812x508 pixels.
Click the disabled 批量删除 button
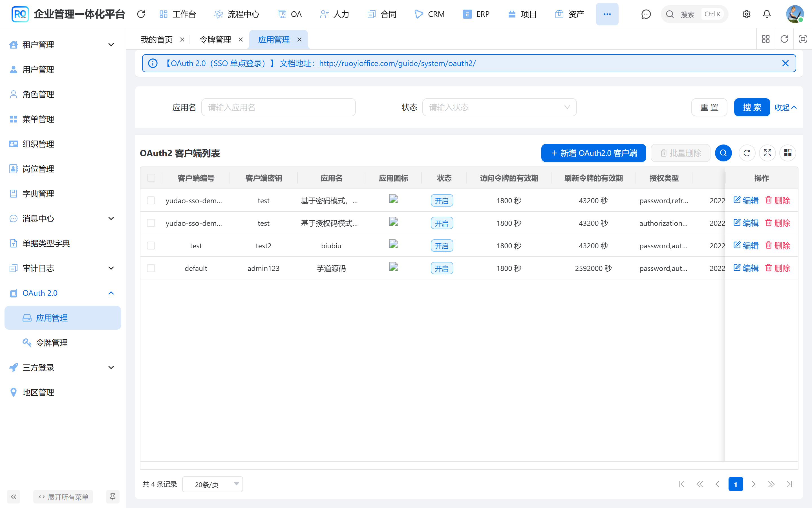point(680,153)
